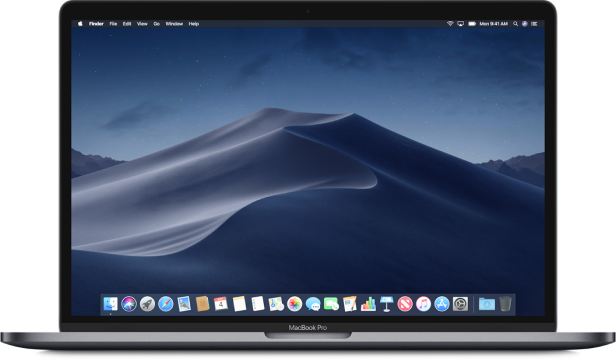Open the News app in Dock
The image size is (616, 362).
(405, 304)
